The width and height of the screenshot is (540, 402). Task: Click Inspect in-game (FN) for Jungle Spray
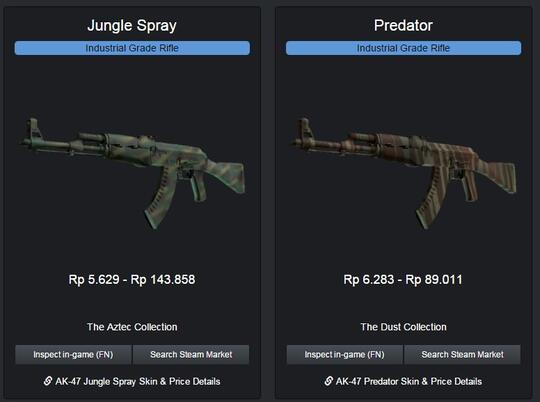[73, 354]
